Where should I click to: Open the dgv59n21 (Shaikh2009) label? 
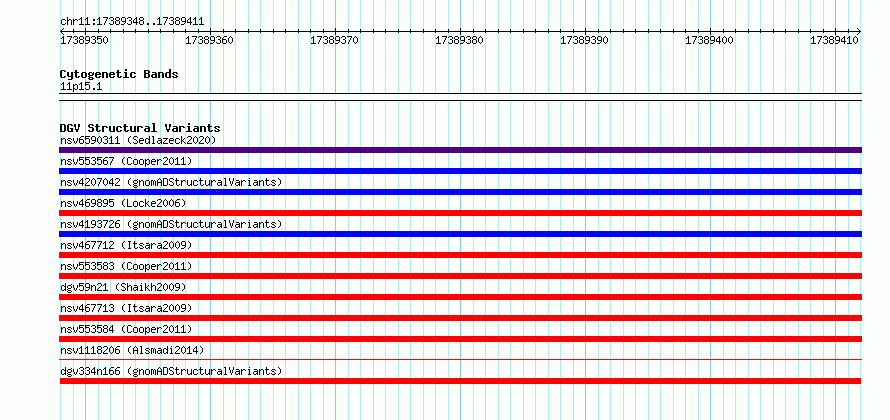coord(123,287)
